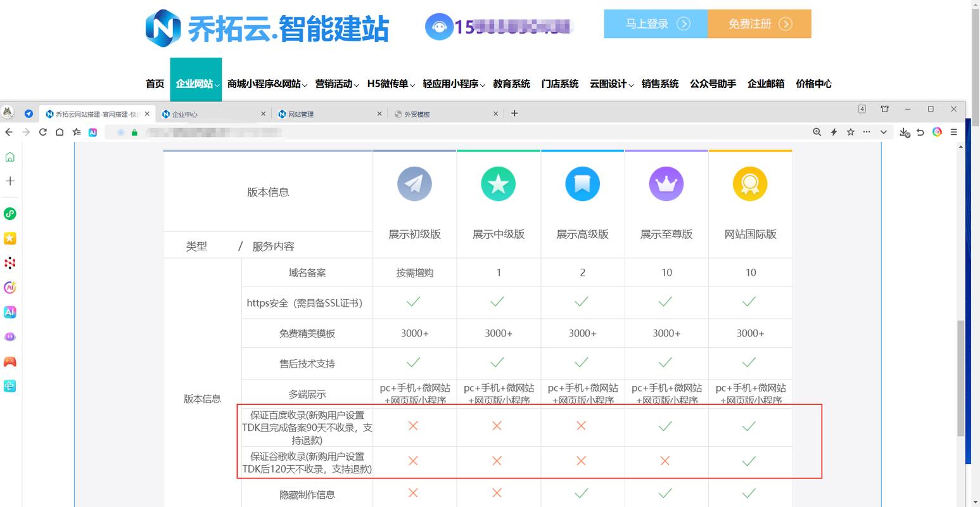Click the reopen closed tab arrow icon
The image size is (980, 507).
(921, 132)
